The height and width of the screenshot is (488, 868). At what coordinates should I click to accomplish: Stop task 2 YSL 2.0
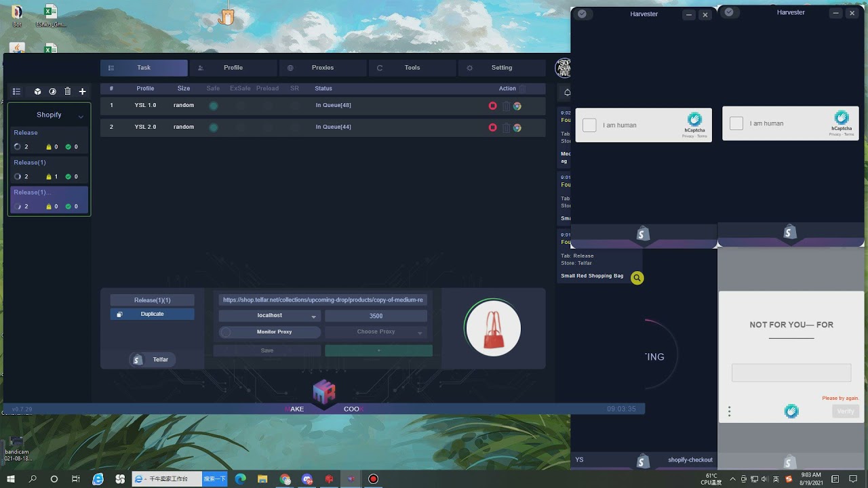pyautogui.click(x=493, y=127)
